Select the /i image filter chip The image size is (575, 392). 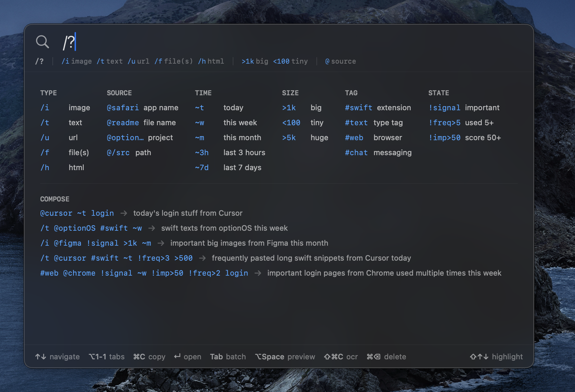[77, 61]
